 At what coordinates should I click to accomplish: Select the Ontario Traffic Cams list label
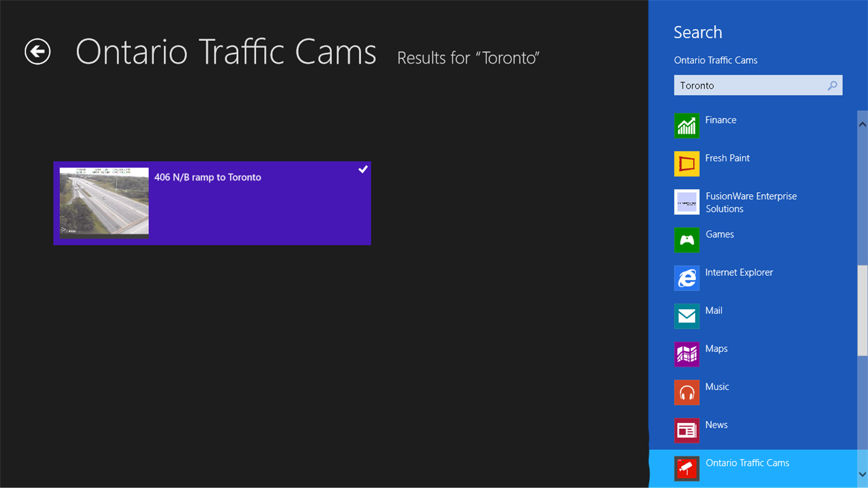click(747, 463)
